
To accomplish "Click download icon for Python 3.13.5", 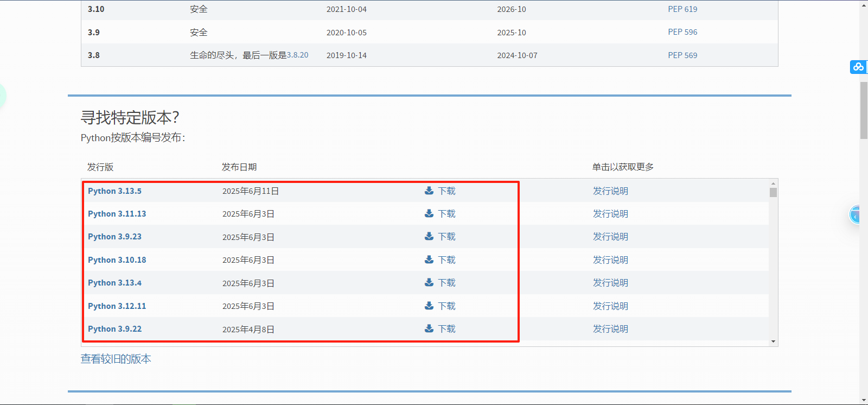I will pos(429,191).
